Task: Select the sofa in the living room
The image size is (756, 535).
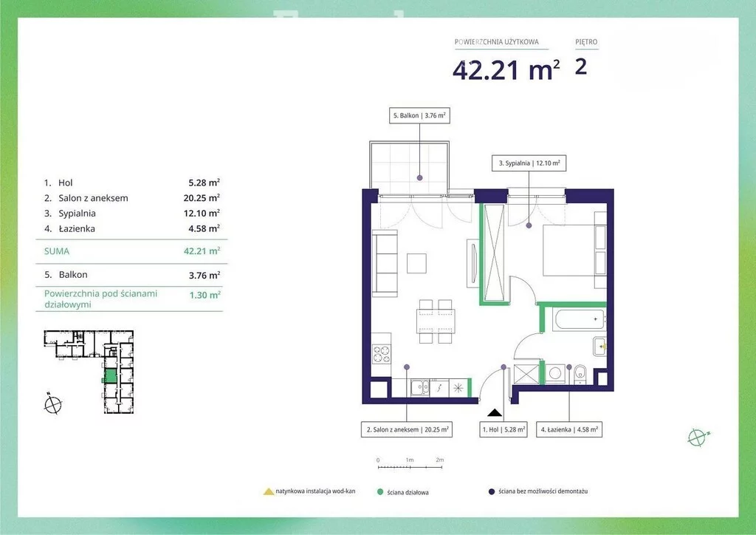Action: tap(384, 262)
